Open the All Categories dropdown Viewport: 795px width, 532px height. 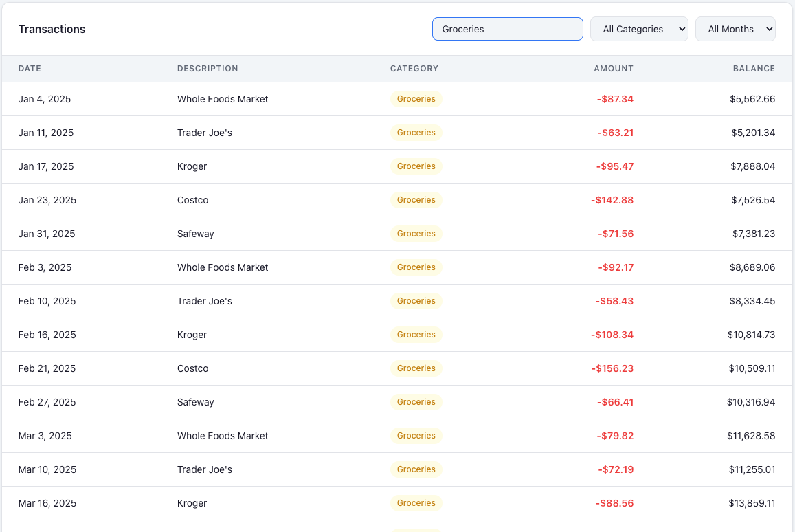[x=639, y=29]
